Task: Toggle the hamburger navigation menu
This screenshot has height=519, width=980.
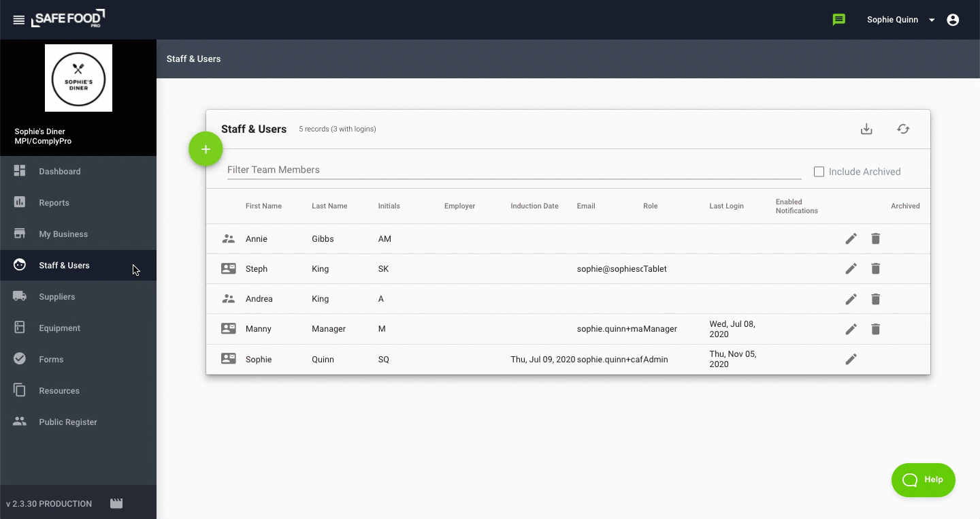Action: 19,20
